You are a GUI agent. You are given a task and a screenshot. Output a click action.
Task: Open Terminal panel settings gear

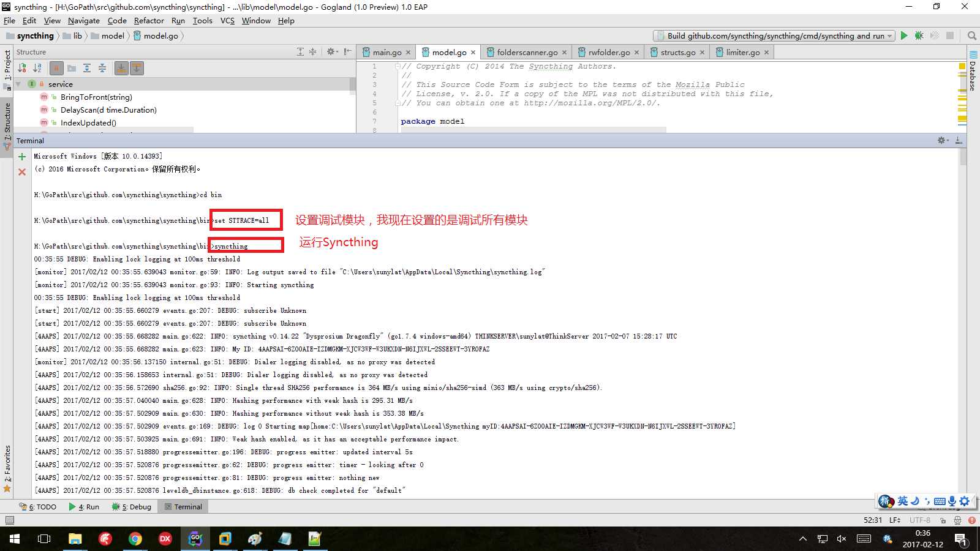[943, 140]
